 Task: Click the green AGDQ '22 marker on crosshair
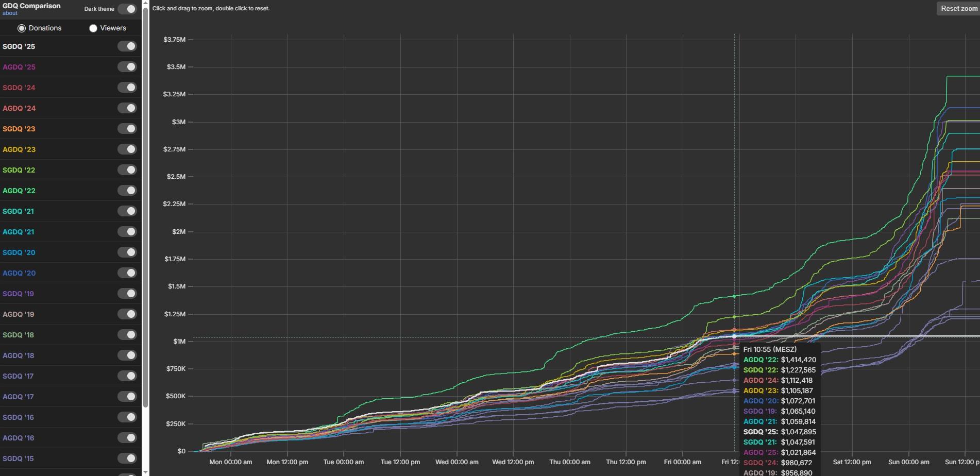[x=734, y=296]
